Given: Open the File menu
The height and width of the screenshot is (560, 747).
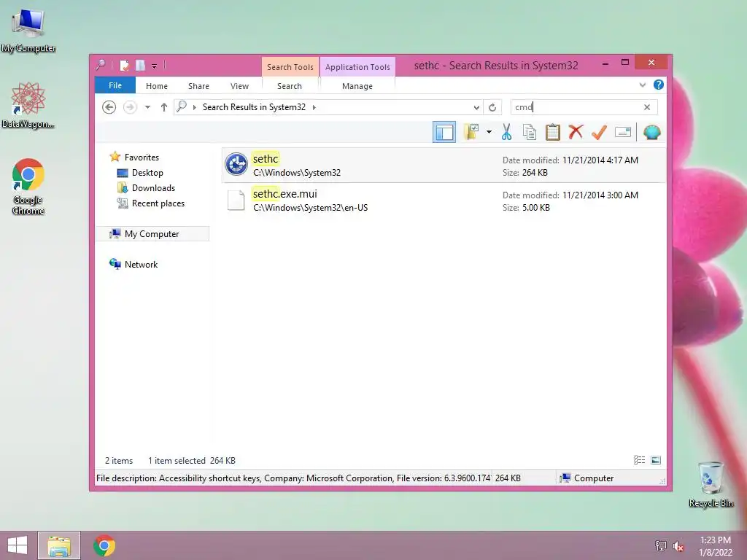Looking at the screenshot, I should (115, 85).
